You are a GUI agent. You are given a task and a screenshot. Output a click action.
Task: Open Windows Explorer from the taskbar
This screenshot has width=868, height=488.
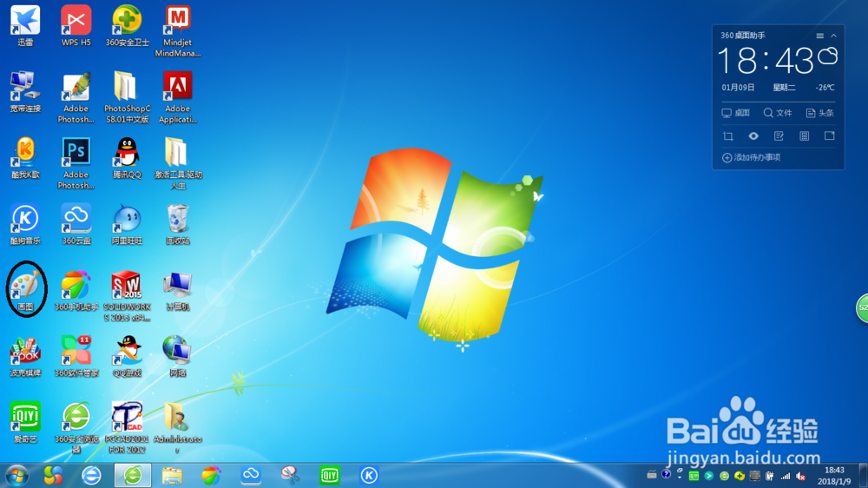pos(172,476)
